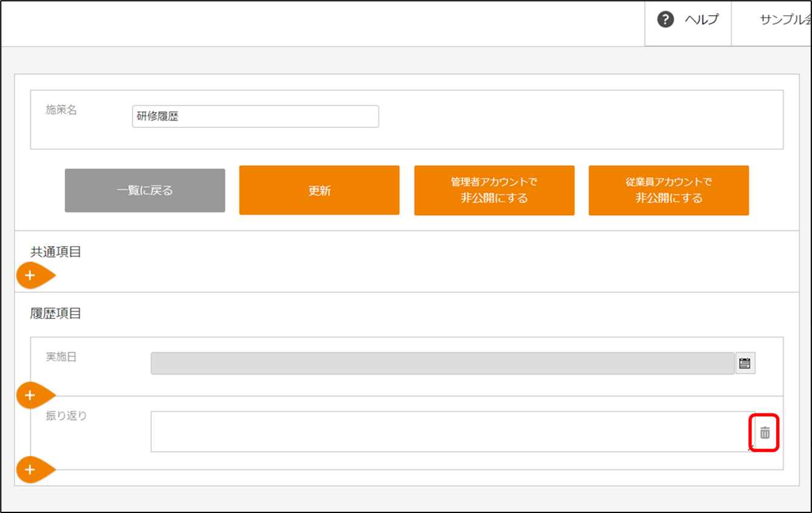Screen dimensions: 812x513
Task: Delete 振り返り item with trash icon
Action: [x=765, y=433]
